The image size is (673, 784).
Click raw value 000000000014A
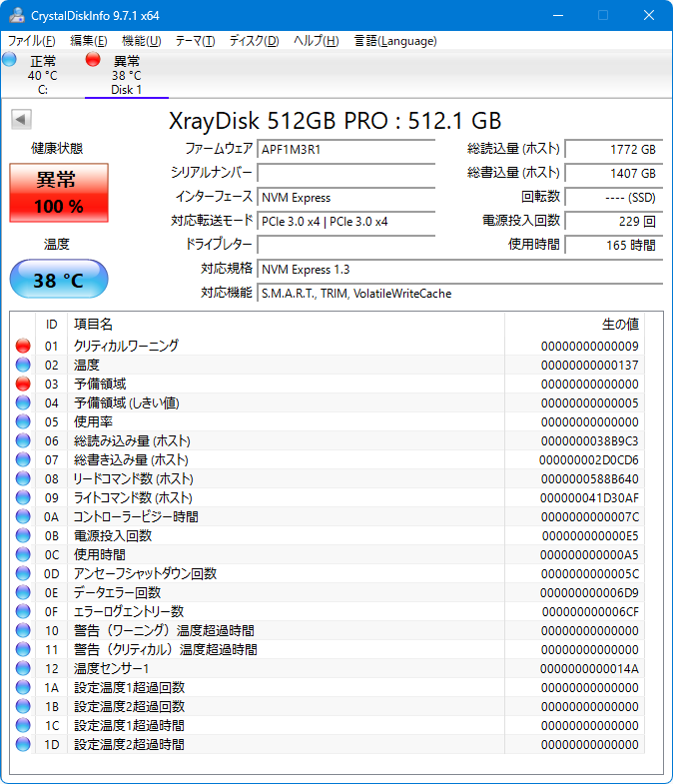589,669
